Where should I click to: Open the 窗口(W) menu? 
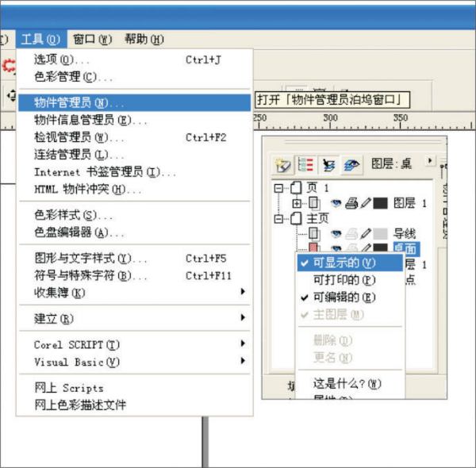tap(93, 39)
